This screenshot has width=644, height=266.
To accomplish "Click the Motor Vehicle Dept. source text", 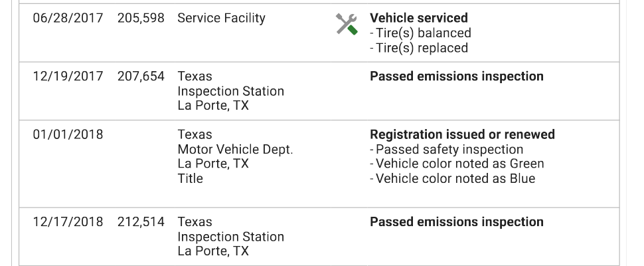I will click(235, 149).
